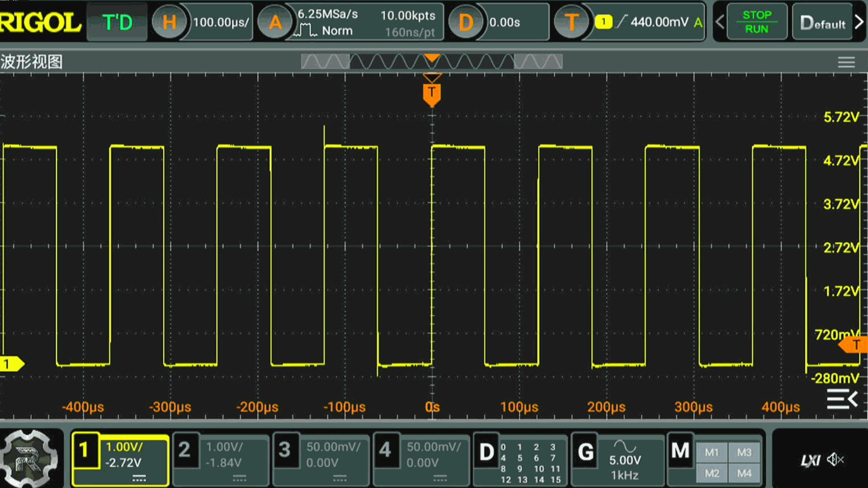Toggle the STOP/RUN acquisition button
Viewport: 868px width, 488px height.
(756, 22)
